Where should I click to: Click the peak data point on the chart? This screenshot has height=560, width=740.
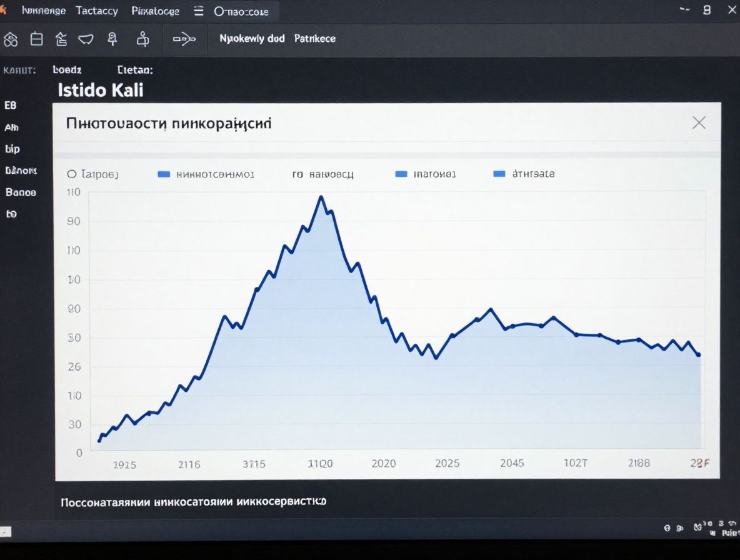[x=321, y=197]
